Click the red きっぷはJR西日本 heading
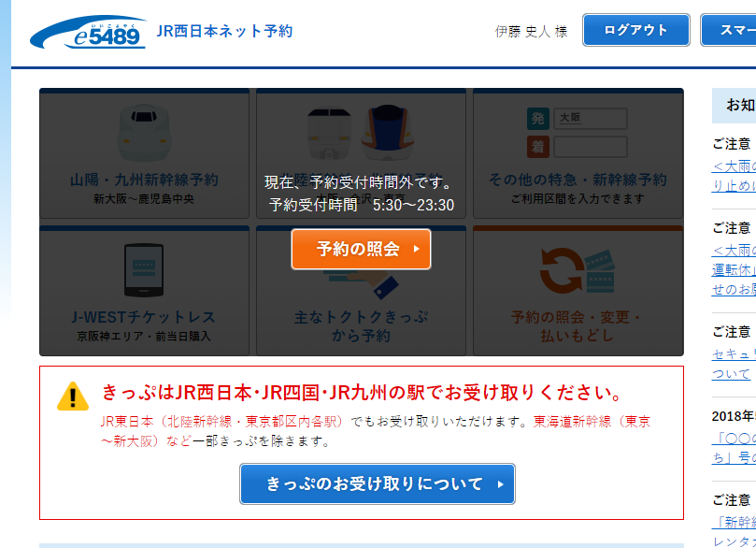Viewport: 756px width, 548px height. (362, 392)
